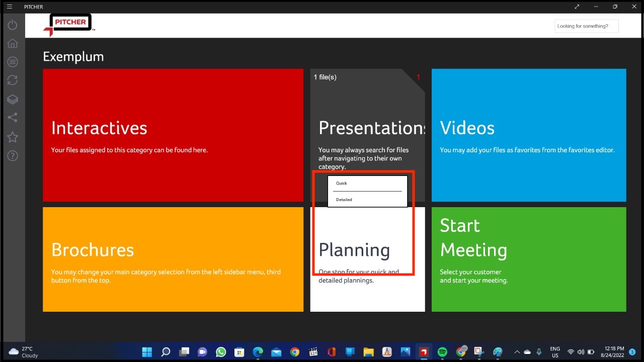
Task: Open the Interactives tile
Action: pyautogui.click(x=173, y=135)
